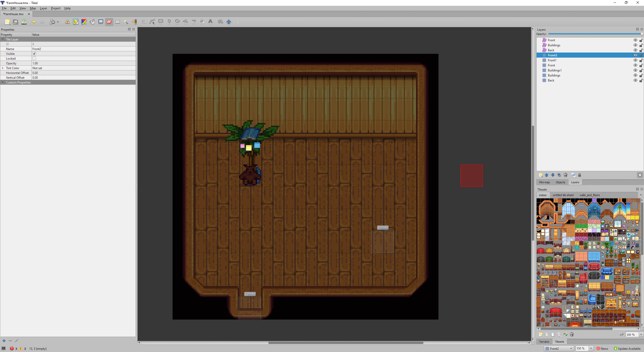644x352 pixels.
Task: Select the Stamp Brush tool
Action: (67, 22)
